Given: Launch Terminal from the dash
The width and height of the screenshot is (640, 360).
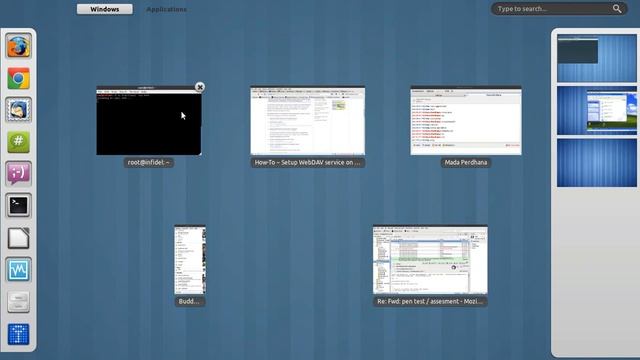Looking at the screenshot, I should pyautogui.click(x=18, y=205).
